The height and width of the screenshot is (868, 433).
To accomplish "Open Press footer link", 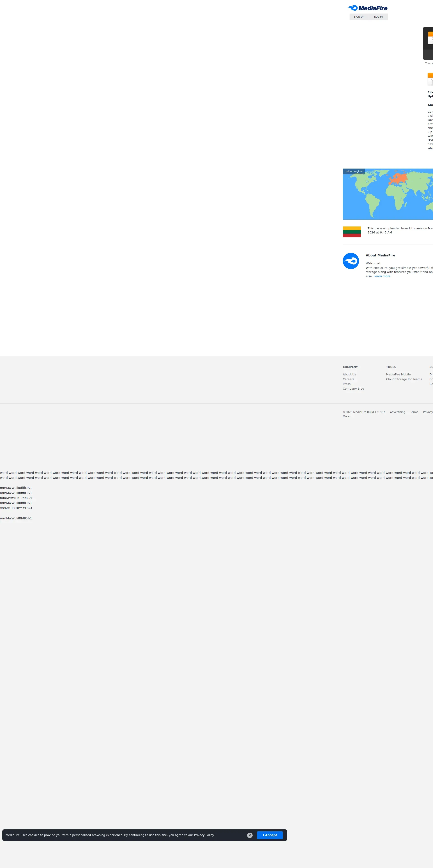I will 346,384.
